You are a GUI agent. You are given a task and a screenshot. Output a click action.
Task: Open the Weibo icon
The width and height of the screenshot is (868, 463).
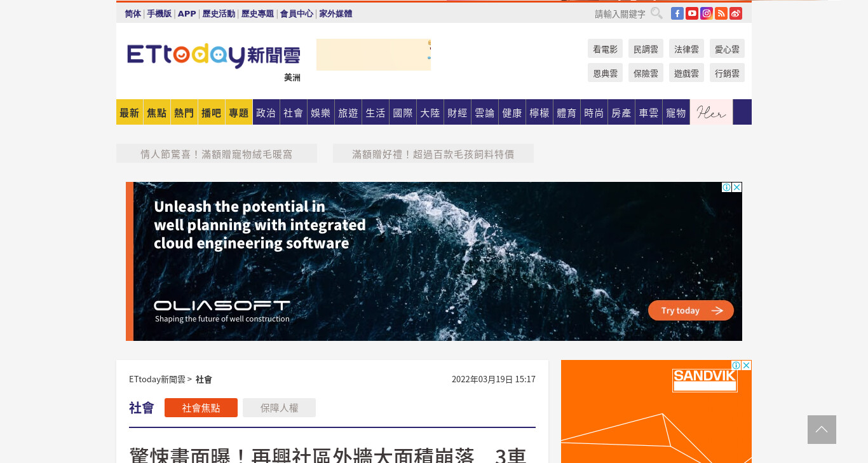coord(736,13)
